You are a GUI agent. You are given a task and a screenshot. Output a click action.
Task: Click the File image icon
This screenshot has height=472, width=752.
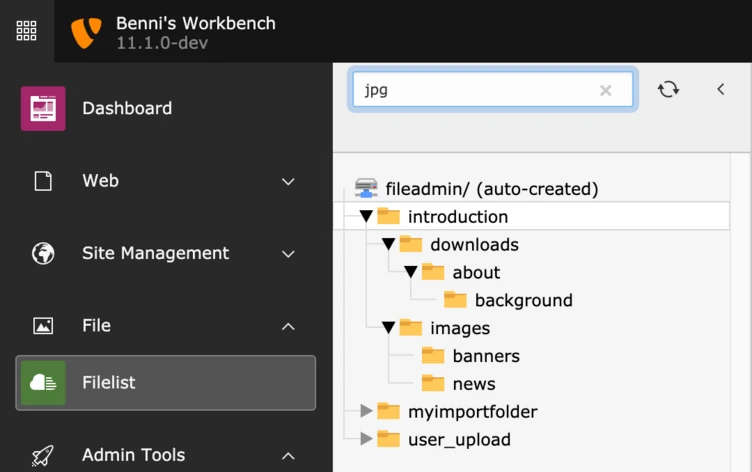coord(43,326)
